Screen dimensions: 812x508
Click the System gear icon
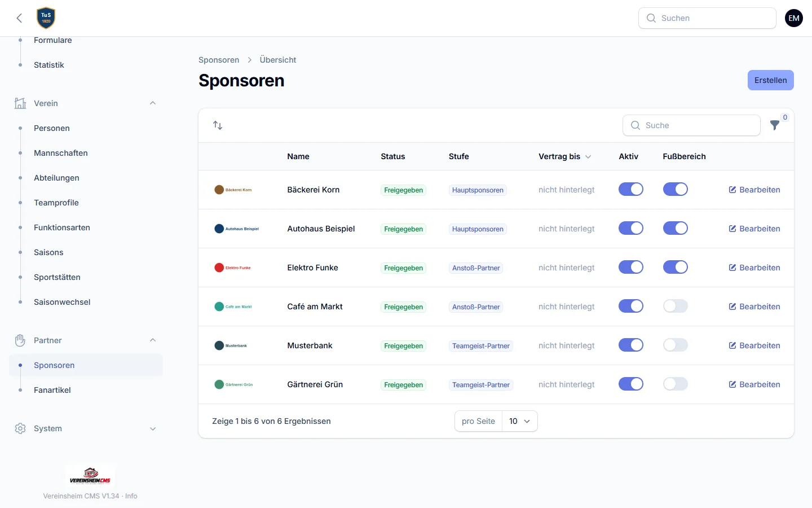20,428
